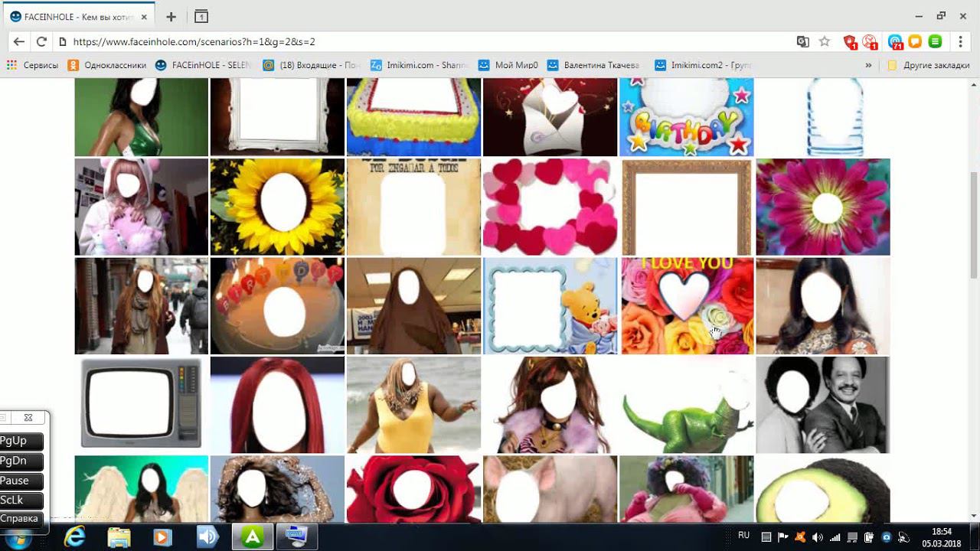Open the black-and-white couple scenario
Viewport: 980px width, 551px height.
click(823, 405)
